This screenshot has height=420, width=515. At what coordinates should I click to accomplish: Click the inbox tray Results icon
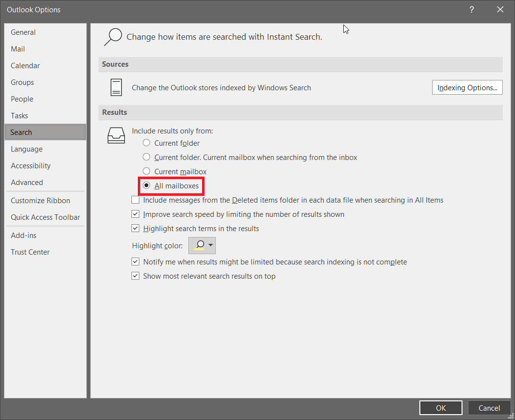tap(116, 135)
